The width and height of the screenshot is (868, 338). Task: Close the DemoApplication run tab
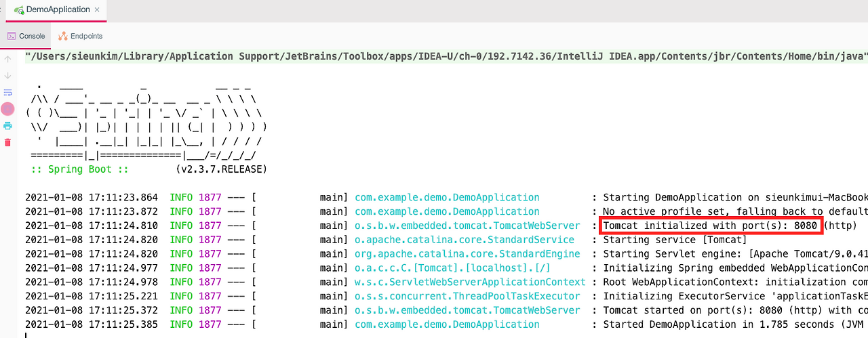point(98,10)
